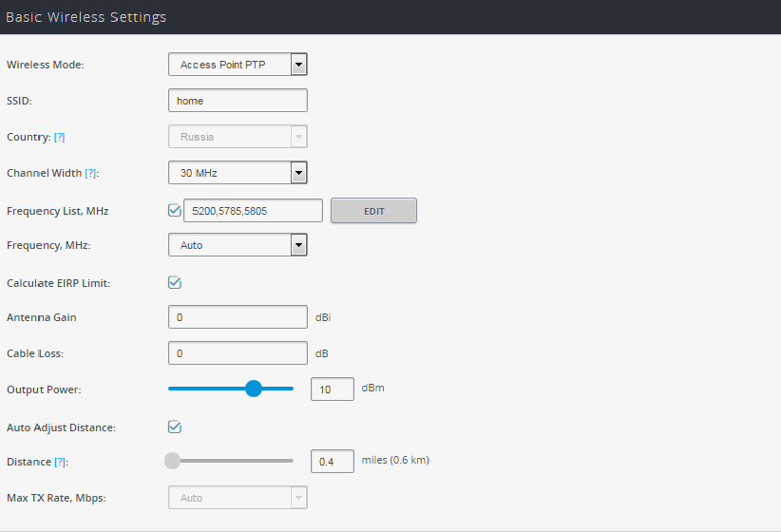Viewport: 781px width, 532px height.
Task: Uncheck the Frequency List checkbox
Action: click(174, 210)
